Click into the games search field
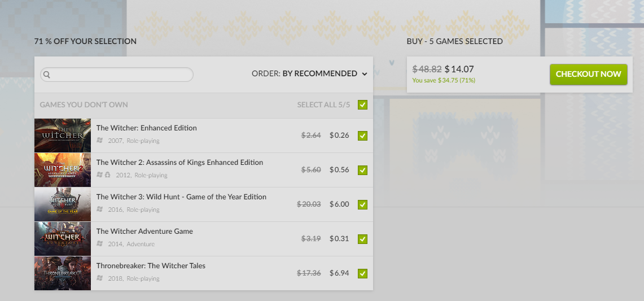The height and width of the screenshot is (301, 644). click(121, 75)
